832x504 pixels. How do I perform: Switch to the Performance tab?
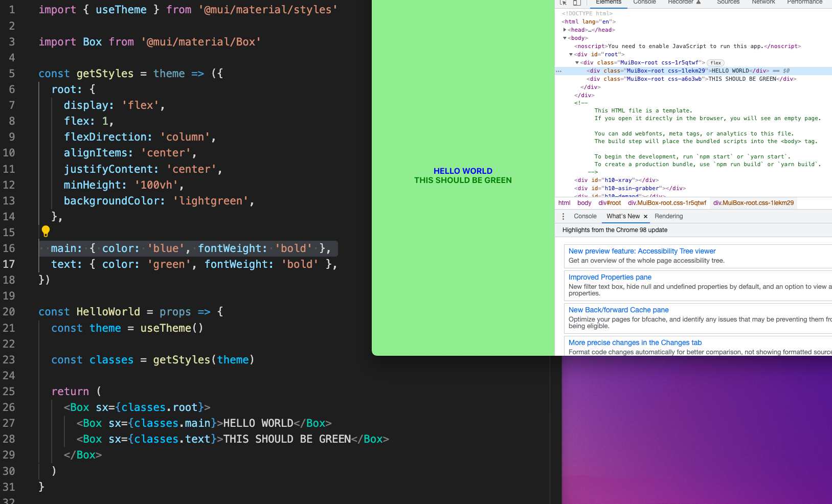[805, 2]
